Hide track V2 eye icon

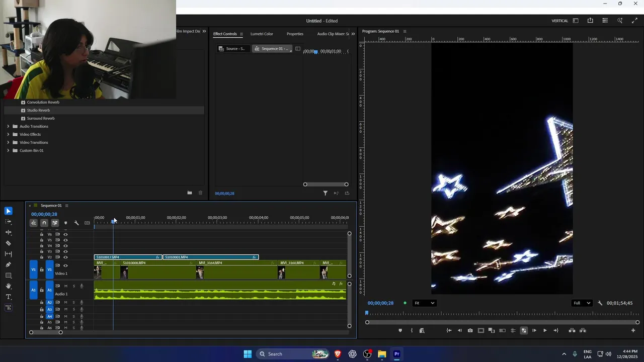tap(65, 257)
